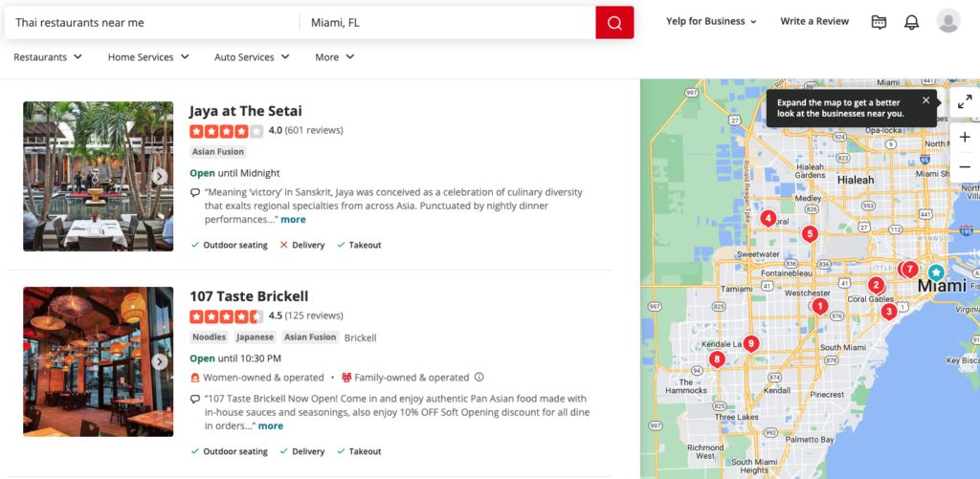
Task: Click 'Open until Midnight' text
Action: click(x=235, y=173)
